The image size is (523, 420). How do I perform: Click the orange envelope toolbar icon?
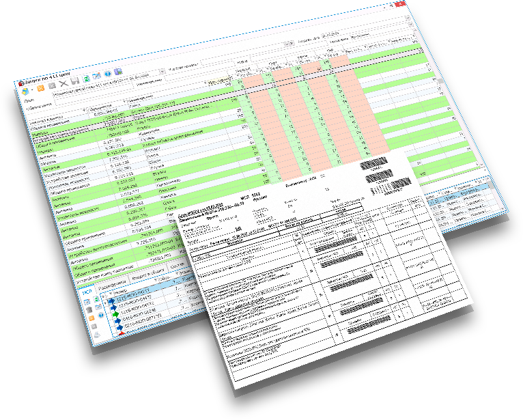pos(41,88)
